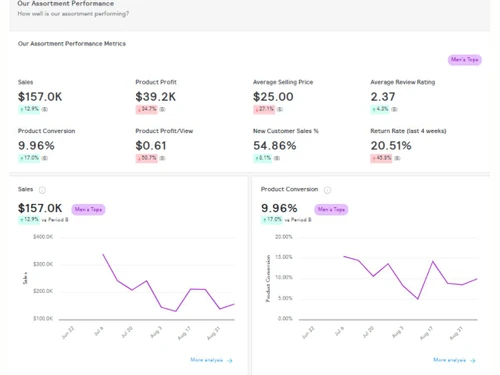Click the $157.0K total in the Sales chart card
Viewport: 500px width, 375px height.
40,208
